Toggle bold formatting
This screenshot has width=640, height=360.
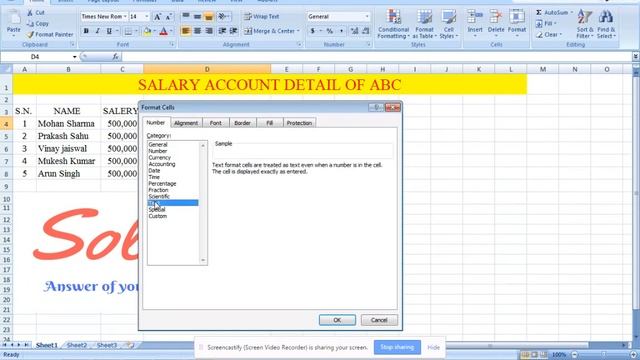(86, 31)
